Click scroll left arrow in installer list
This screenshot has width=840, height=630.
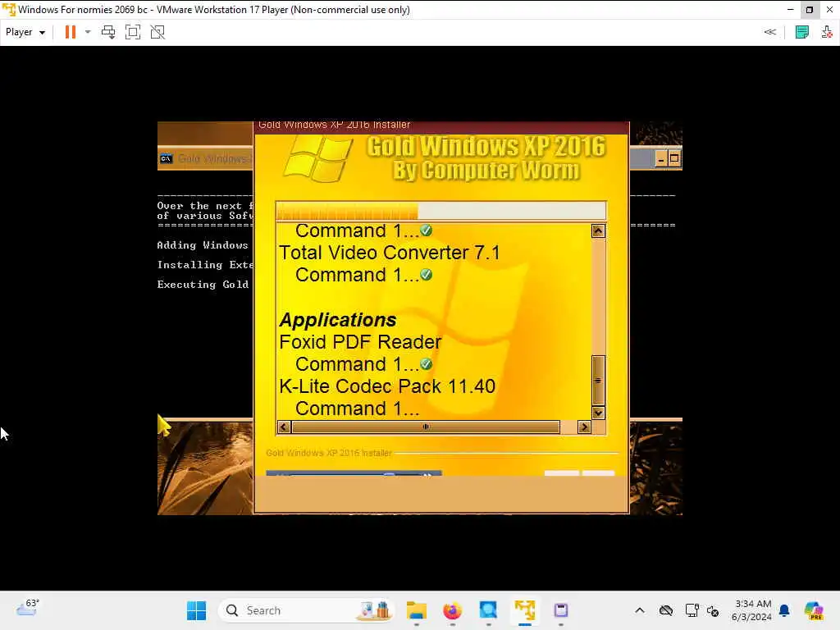284,427
